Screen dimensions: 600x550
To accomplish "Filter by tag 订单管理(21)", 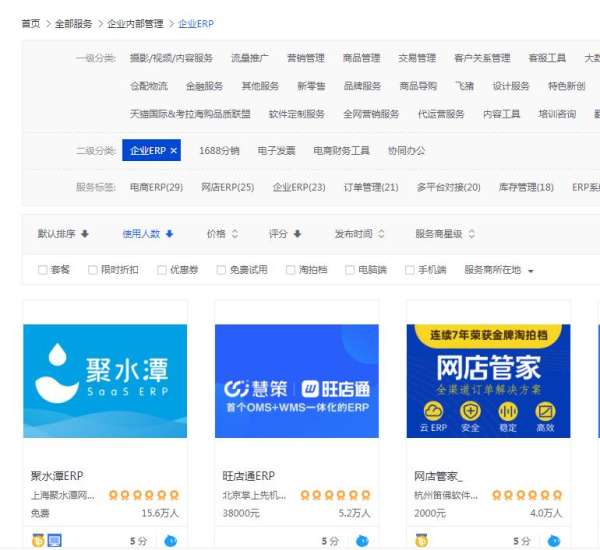I will coord(371,187).
